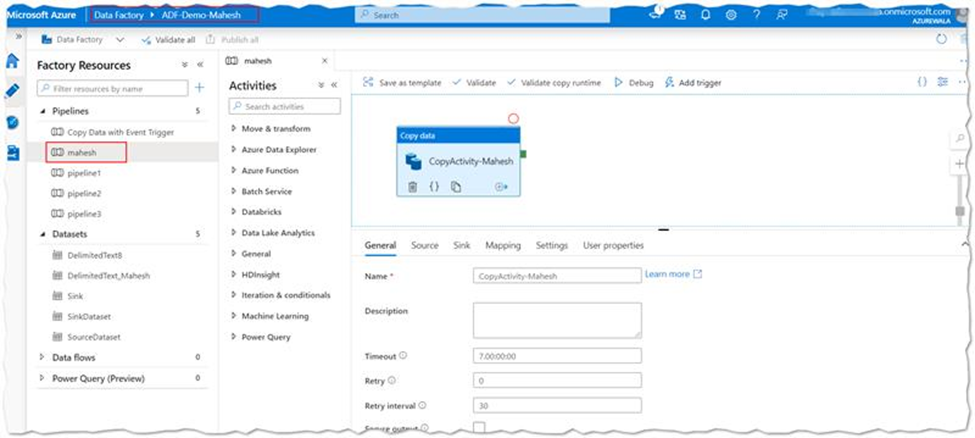Open the Home icon in left sidebar
Viewport: 975px width, 438px height.
point(12,61)
